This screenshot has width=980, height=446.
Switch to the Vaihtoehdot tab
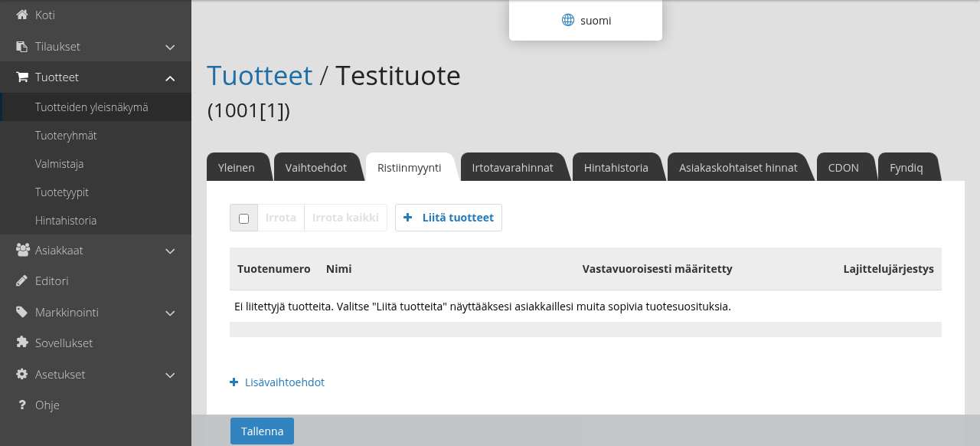[x=315, y=167]
